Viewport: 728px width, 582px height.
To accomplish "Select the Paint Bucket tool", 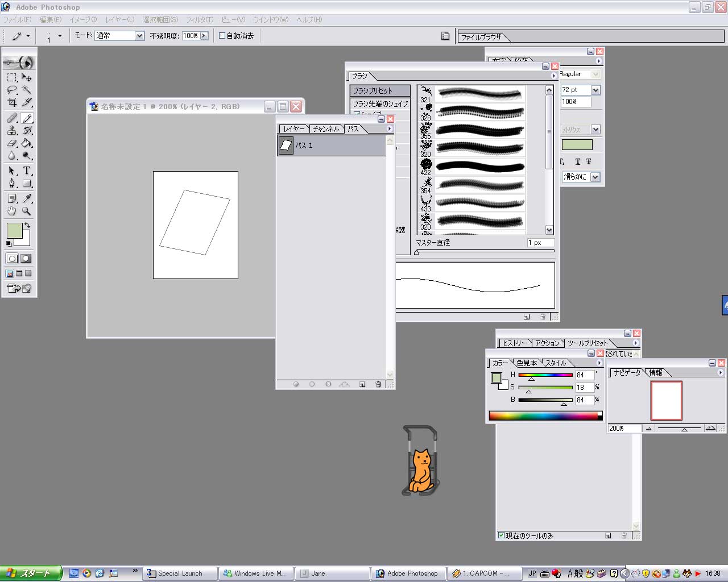I will pyautogui.click(x=27, y=143).
